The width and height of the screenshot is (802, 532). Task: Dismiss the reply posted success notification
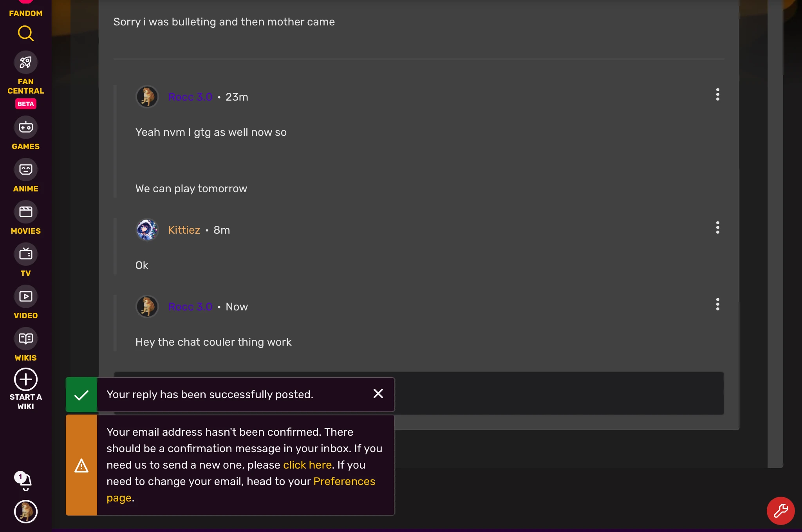[378, 393]
